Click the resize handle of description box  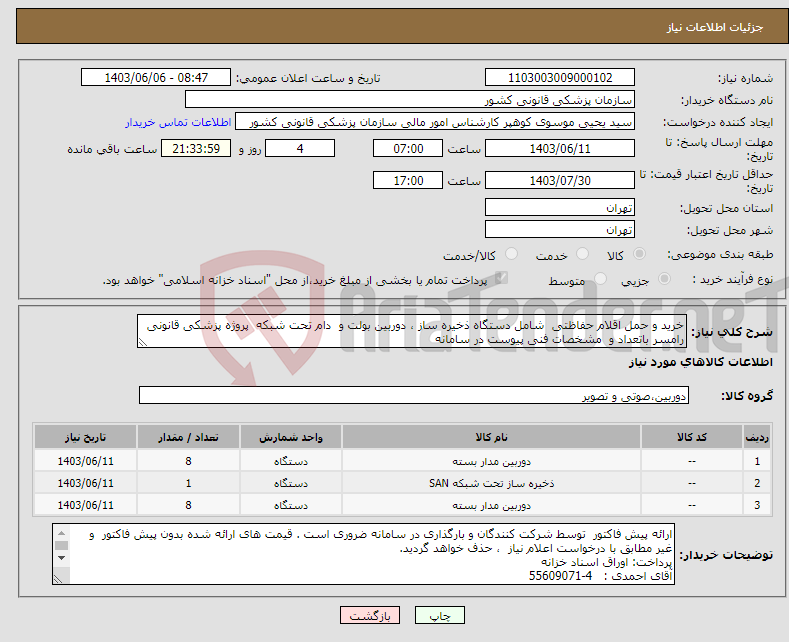(142, 343)
